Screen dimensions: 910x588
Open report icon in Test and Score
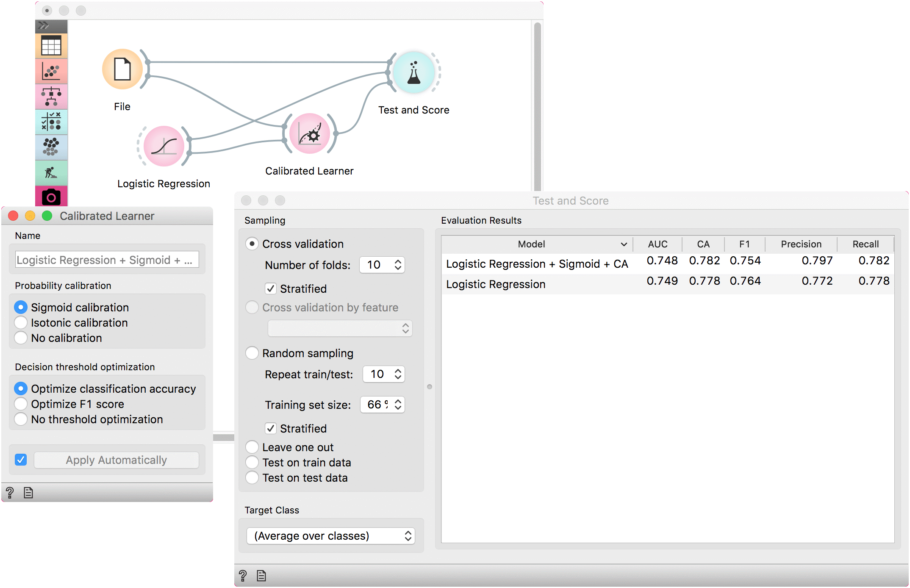tap(261, 575)
